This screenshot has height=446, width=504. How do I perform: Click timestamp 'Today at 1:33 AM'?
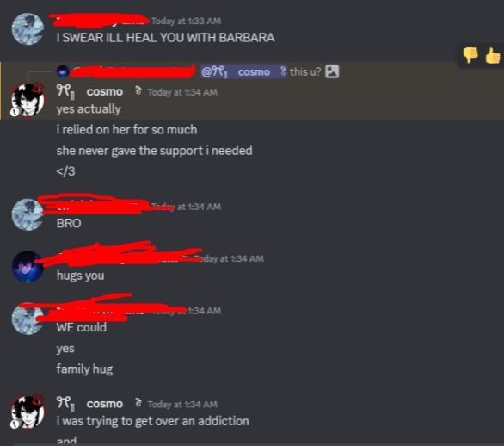pos(186,21)
